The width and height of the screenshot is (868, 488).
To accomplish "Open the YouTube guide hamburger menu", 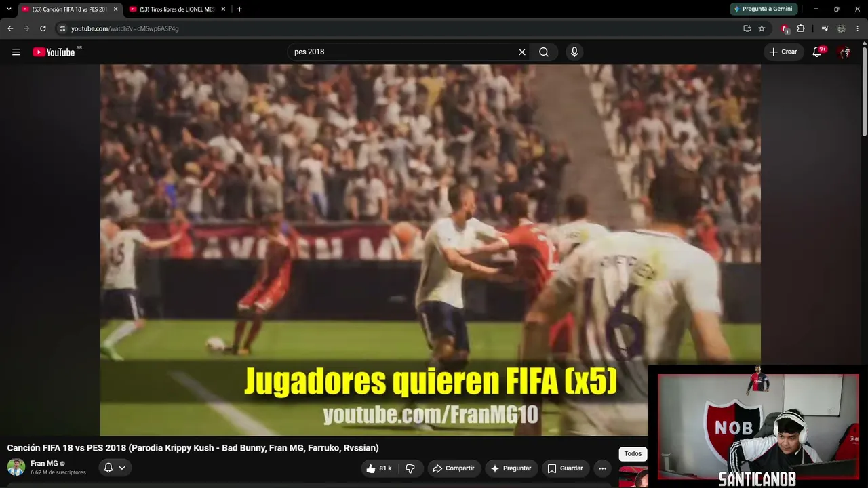I will coord(16,52).
